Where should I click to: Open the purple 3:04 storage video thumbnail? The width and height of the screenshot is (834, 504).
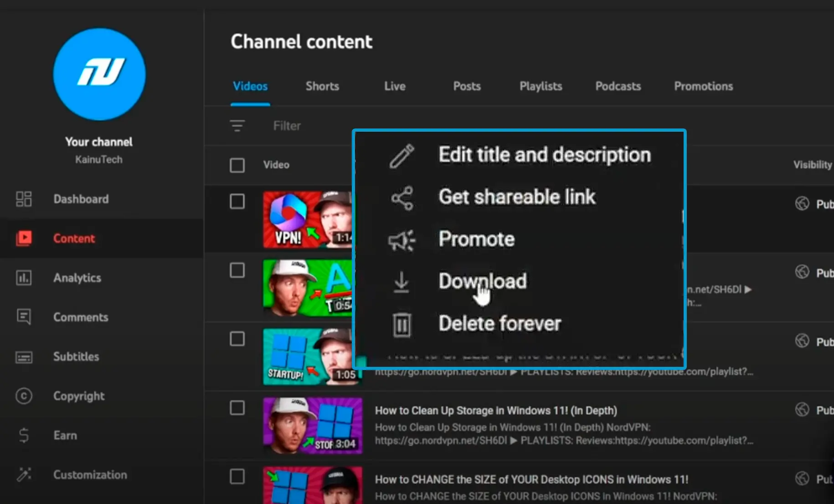coord(313,426)
